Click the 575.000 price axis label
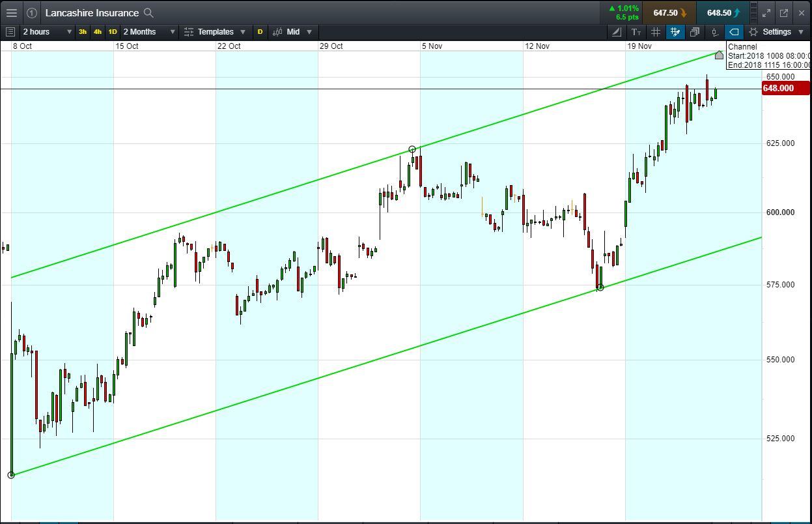 coord(780,285)
